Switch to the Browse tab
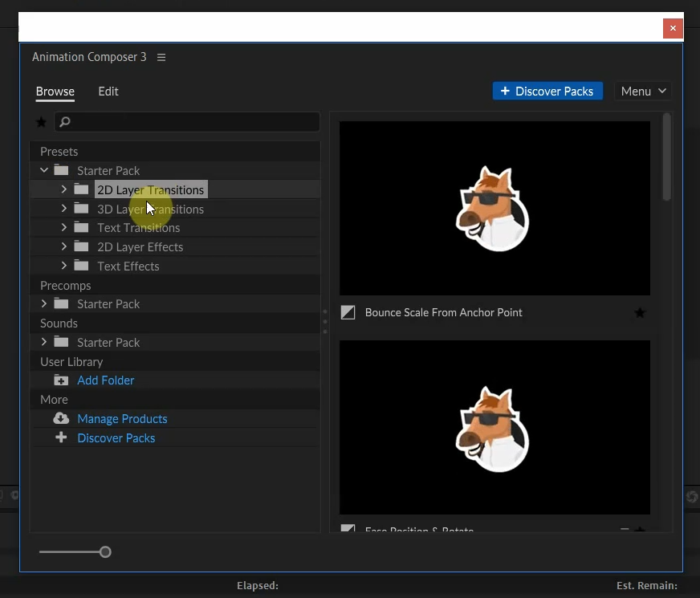This screenshot has width=700, height=598. (x=55, y=91)
